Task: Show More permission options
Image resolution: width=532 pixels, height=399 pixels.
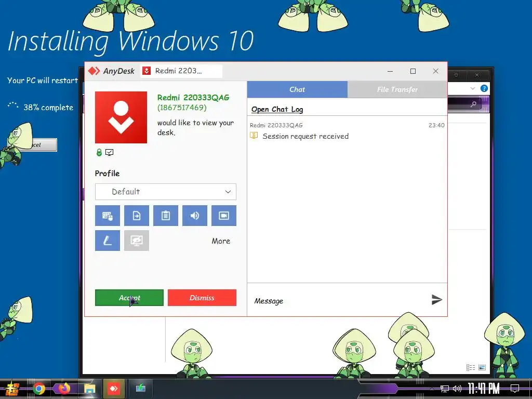Action: pos(221,241)
